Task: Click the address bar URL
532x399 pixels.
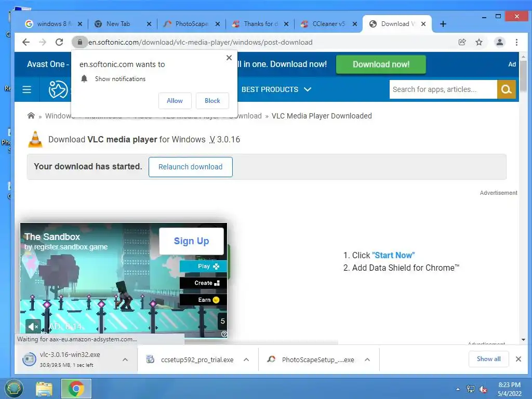Action: (201, 43)
